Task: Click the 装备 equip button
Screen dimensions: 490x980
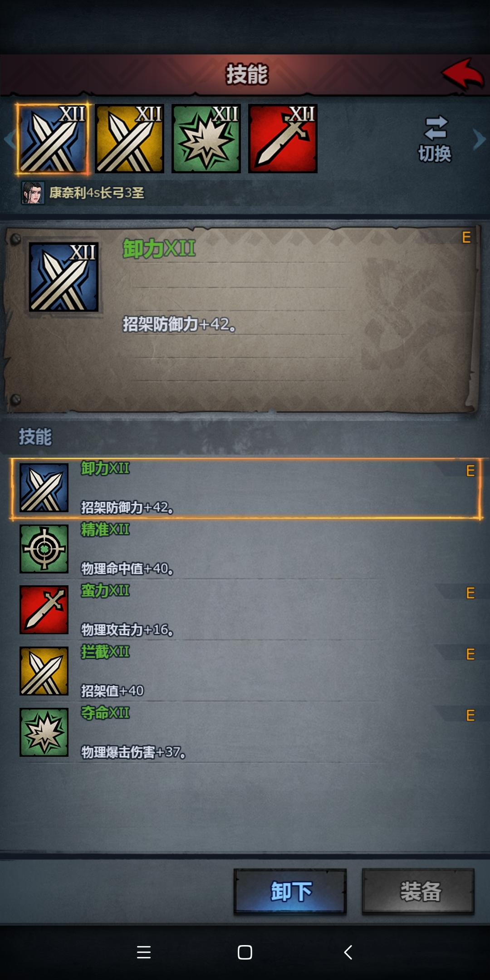Action: [x=418, y=892]
